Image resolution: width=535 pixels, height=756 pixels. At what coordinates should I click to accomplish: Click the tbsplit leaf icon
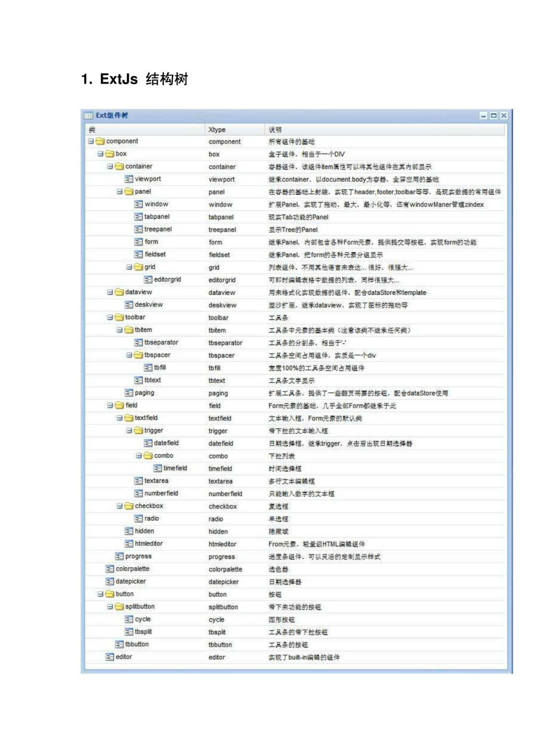point(129,632)
